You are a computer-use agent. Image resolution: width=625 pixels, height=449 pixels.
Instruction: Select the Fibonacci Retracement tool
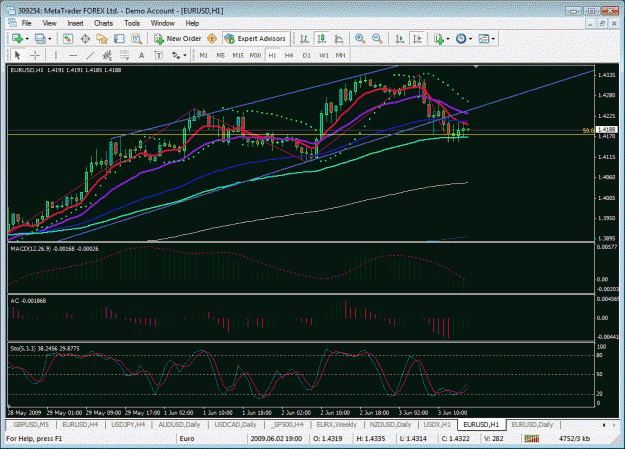(124, 55)
